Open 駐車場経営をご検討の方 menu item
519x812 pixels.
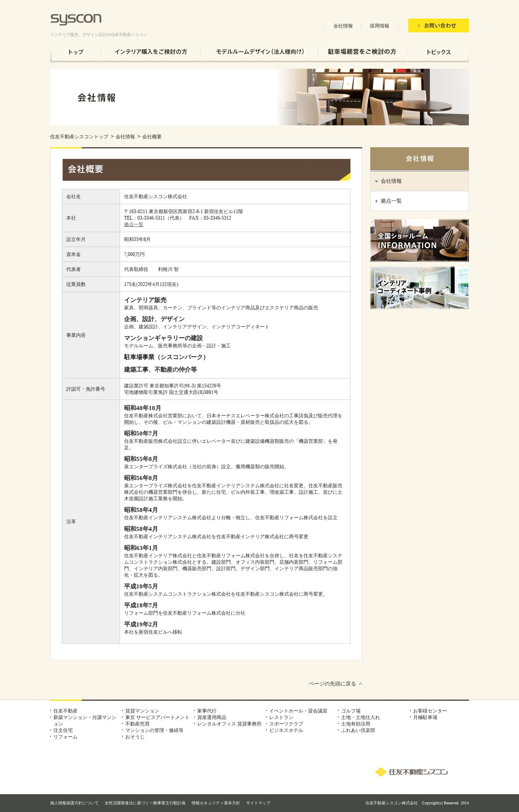pos(362,52)
